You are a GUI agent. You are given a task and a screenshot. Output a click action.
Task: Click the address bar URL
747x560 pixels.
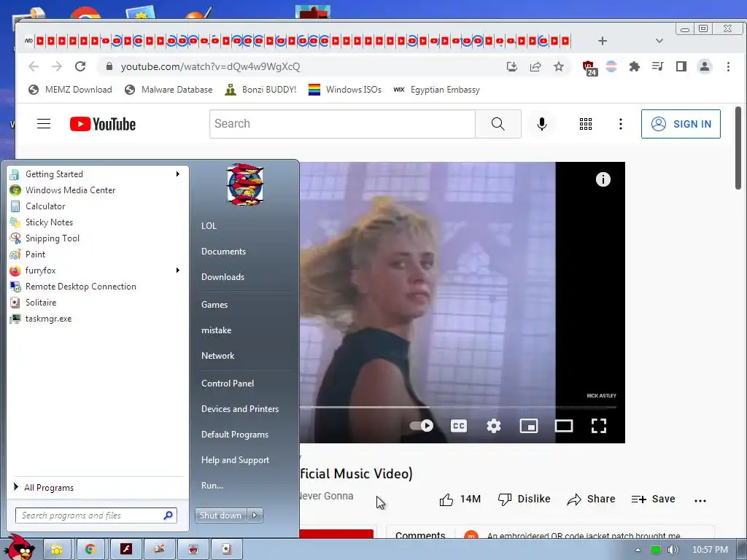point(210,66)
